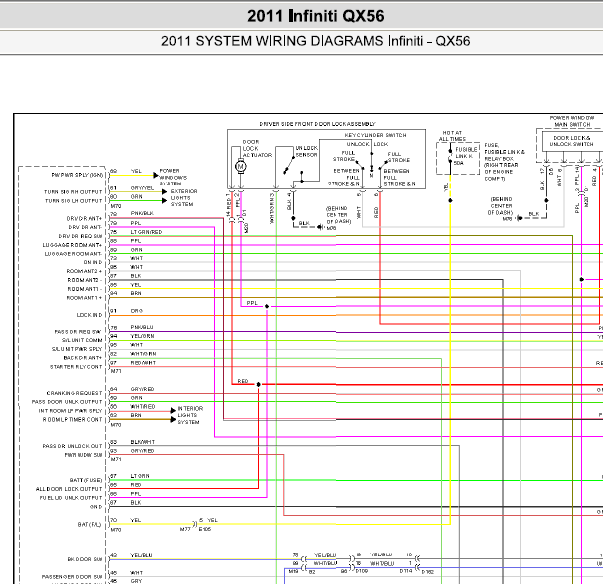The width and height of the screenshot is (603, 584).
Task: Click the 'Door Lock & Unlock Switch' box
Action: [x=573, y=141]
